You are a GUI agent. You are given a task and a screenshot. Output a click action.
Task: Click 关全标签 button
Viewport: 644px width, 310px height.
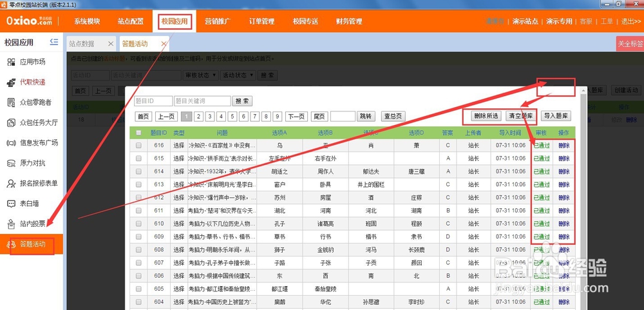pyautogui.click(x=630, y=44)
